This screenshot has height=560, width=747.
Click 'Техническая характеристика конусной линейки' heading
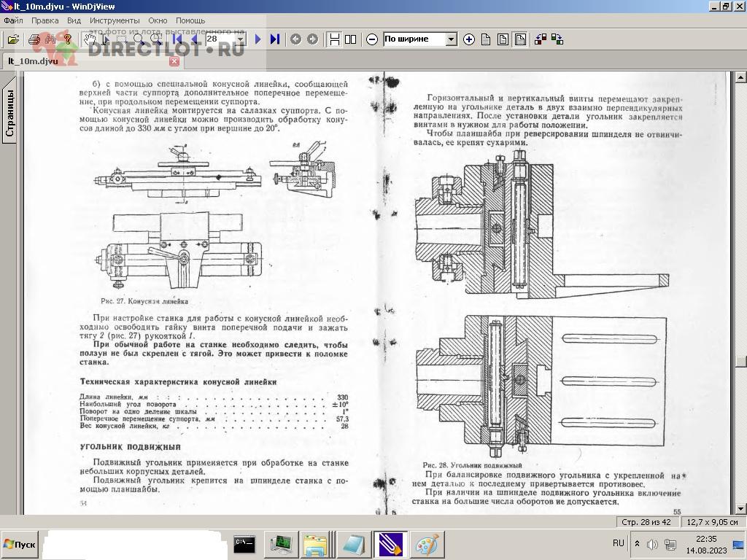178,382
